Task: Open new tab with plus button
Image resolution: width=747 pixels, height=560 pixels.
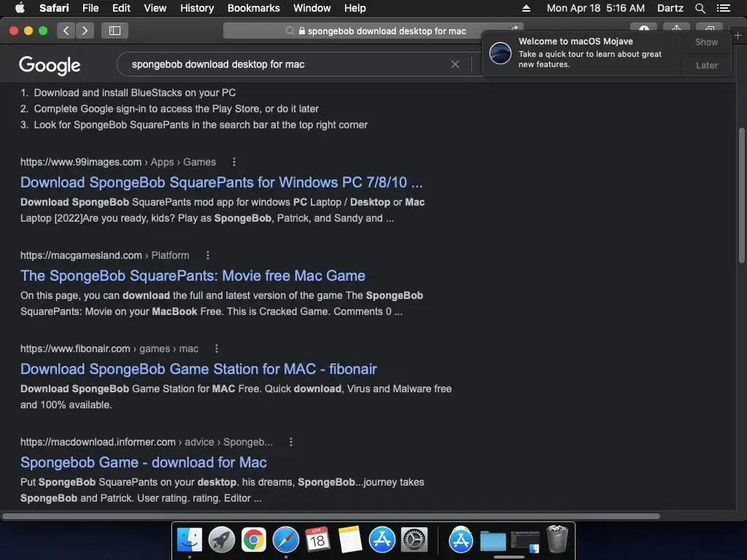Action: 738,35
